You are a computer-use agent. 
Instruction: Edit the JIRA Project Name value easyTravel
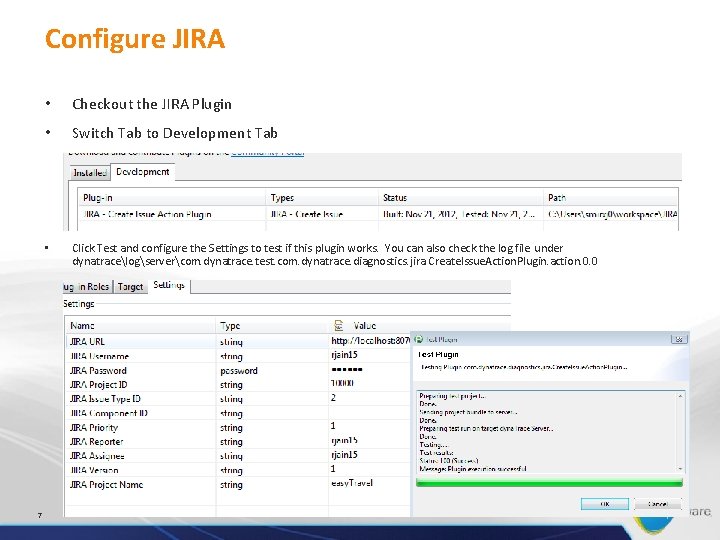pyautogui.click(x=352, y=483)
